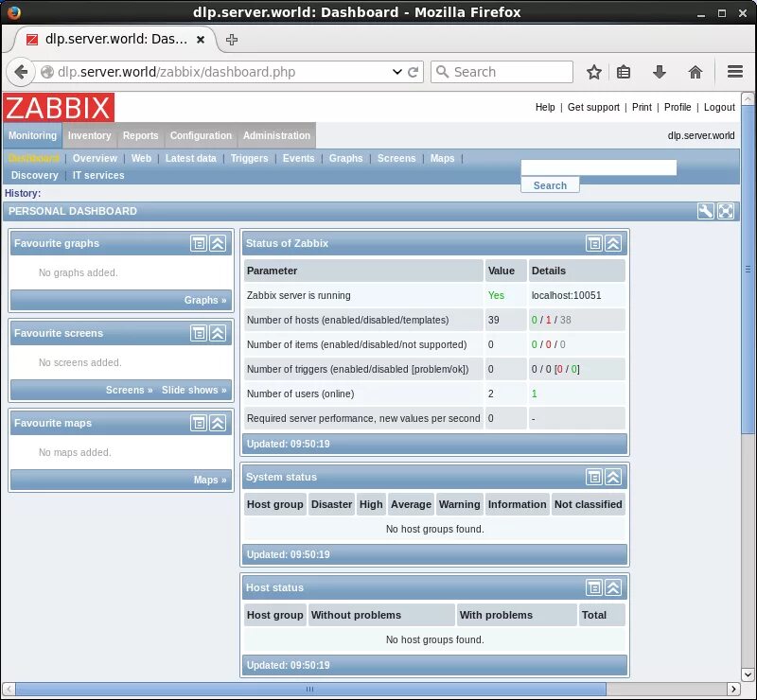
Task: Focus the Firefox Search box
Action: click(x=502, y=72)
